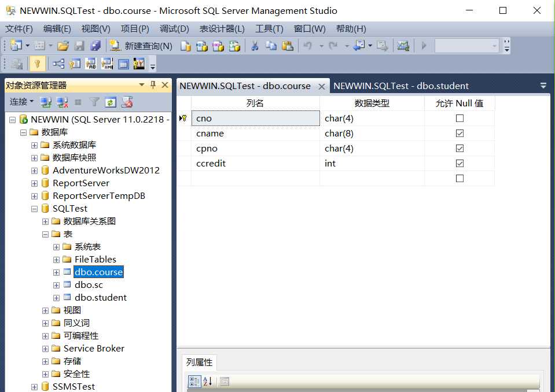Click the XMLA Query icon
This screenshot has height=392, width=555.
(x=234, y=46)
